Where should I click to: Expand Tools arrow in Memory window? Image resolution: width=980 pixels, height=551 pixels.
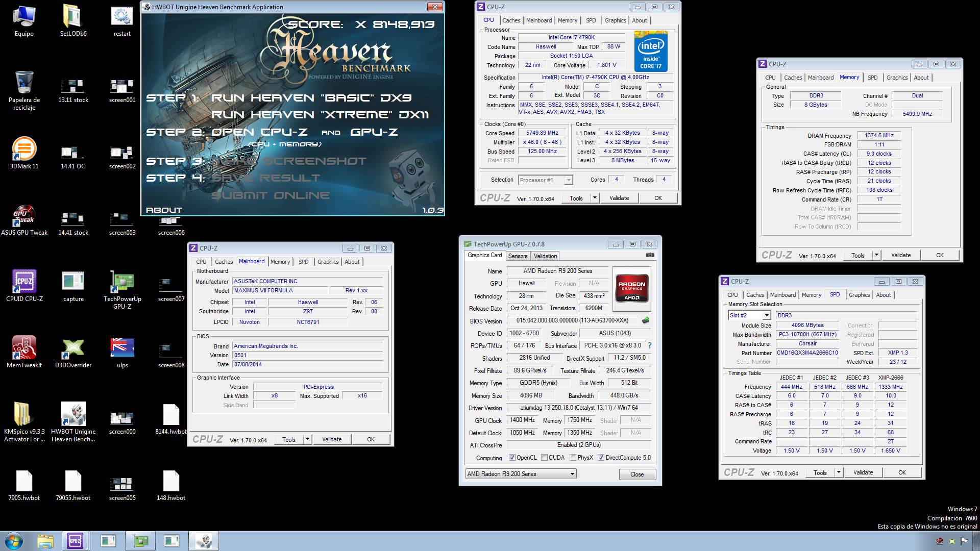pos(876,255)
